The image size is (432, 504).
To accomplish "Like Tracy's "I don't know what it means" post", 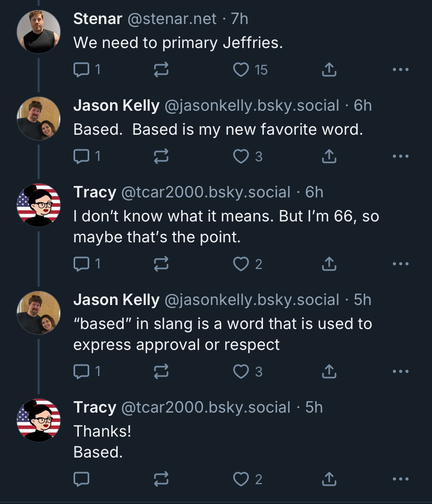I will pyautogui.click(x=241, y=264).
